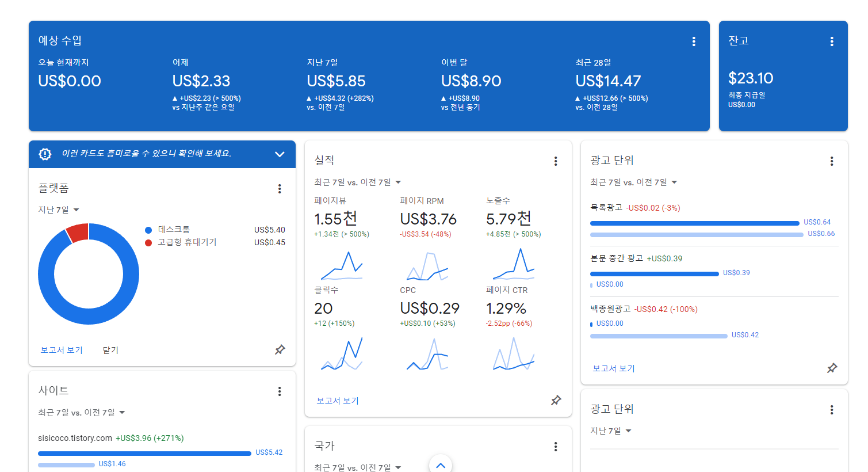Click the 지난 7일 US$5.85 earnings value
868x472 pixels.
point(336,81)
